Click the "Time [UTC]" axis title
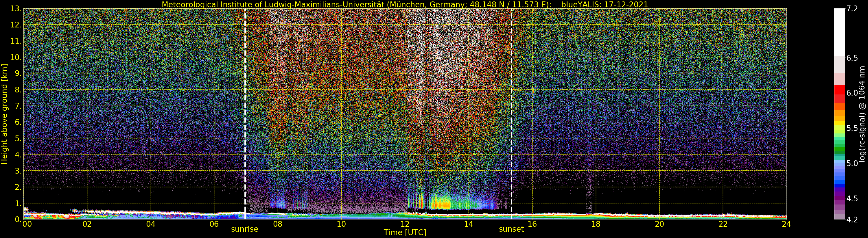This screenshot has height=238, width=868. 405,233
